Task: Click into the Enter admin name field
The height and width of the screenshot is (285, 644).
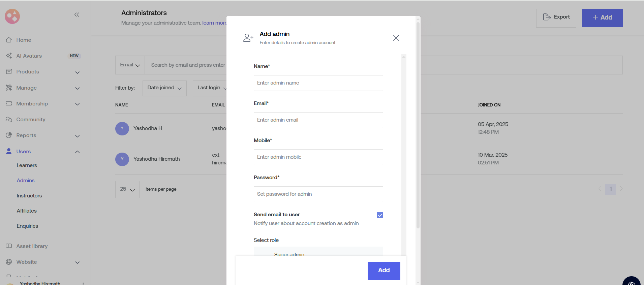Action: pyautogui.click(x=318, y=83)
